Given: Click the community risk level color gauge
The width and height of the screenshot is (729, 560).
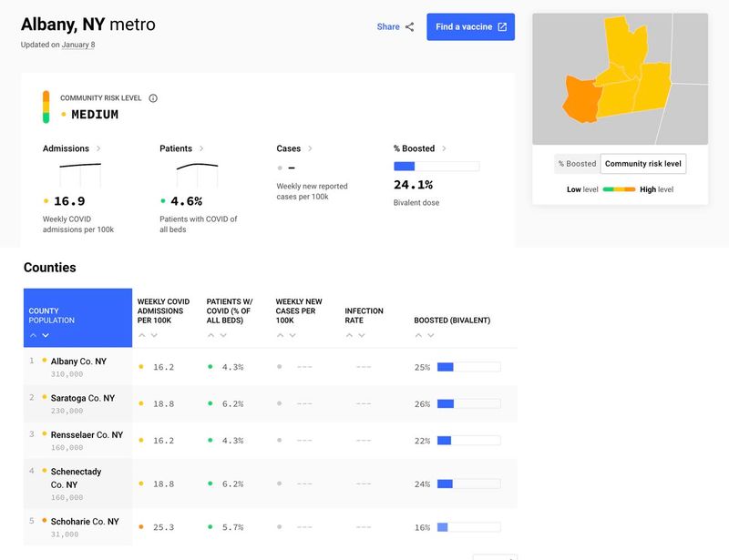Looking at the screenshot, I should [46, 107].
